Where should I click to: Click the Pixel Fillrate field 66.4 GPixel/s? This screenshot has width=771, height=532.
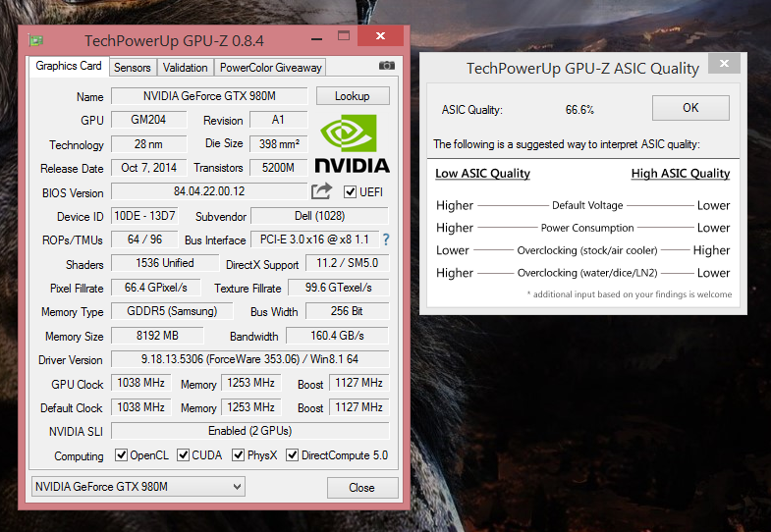pyautogui.click(x=156, y=288)
